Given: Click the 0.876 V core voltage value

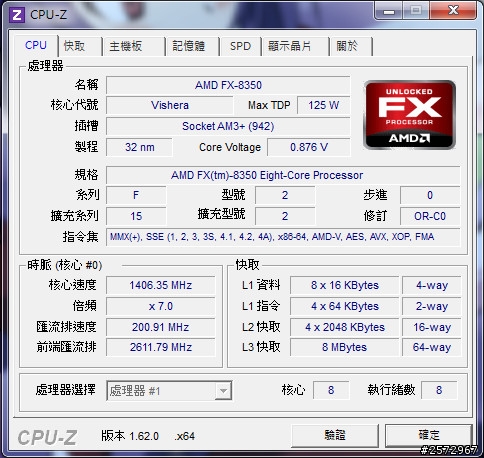Looking at the screenshot, I should (x=309, y=147).
